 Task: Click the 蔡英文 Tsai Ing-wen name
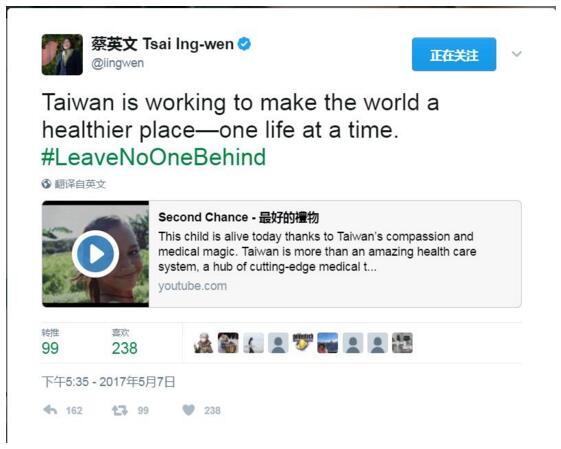coord(162,44)
